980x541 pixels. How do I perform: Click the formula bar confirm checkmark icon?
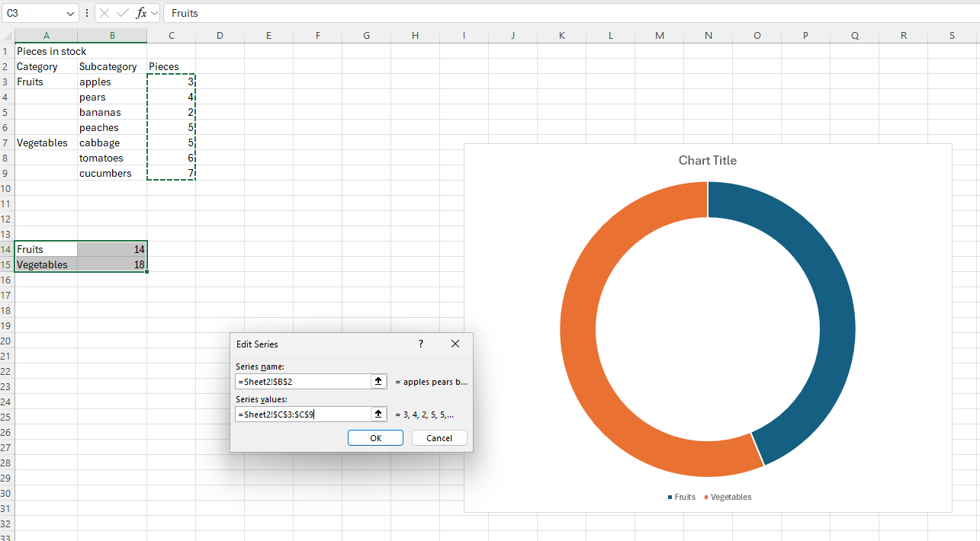(123, 13)
